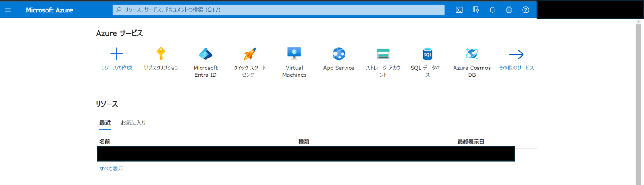Click the Microsoft Azure home title

[x=49, y=10]
